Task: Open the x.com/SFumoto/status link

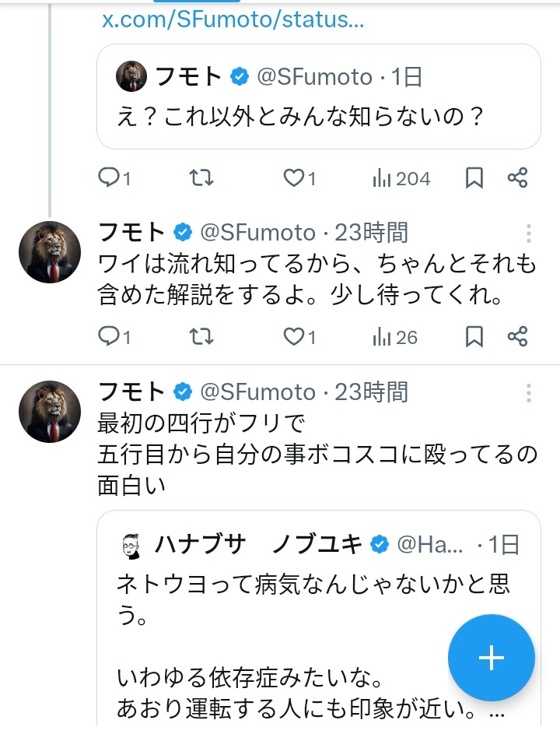Action: (x=233, y=19)
